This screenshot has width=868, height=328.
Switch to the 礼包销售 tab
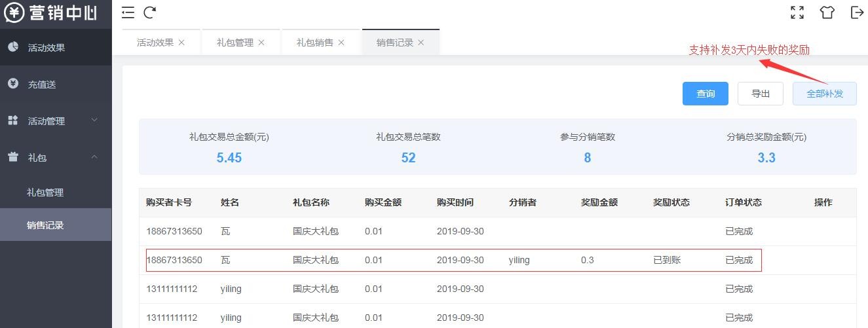314,43
